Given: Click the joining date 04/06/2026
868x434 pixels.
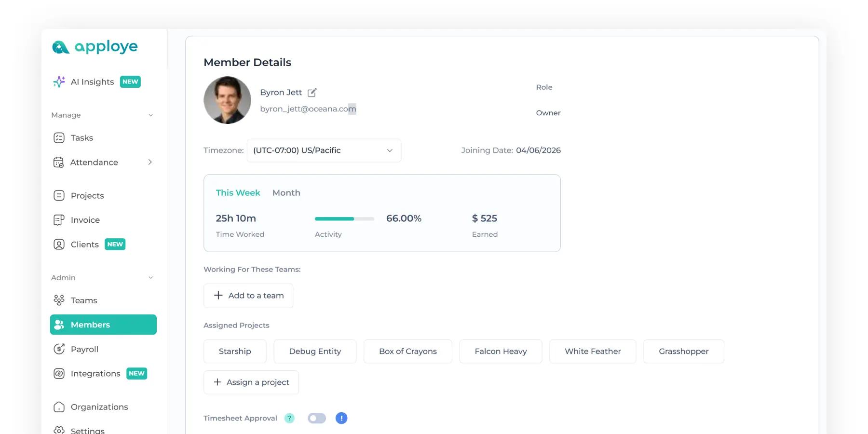Looking at the screenshot, I should pyautogui.click(x=538, y=150).
